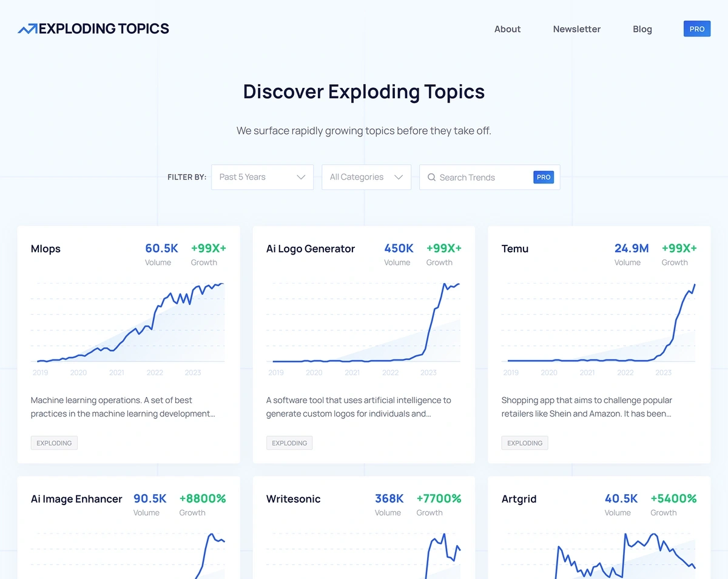Open the Blog link
Image resolution: width=728 pixels, height=579 pixels.
[x=642, y=29]
